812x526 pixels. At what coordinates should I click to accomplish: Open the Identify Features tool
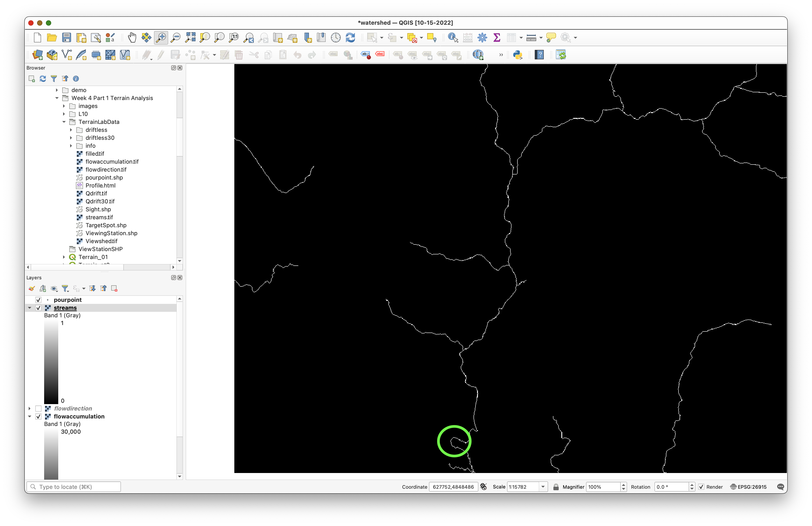tap(453, 38)
